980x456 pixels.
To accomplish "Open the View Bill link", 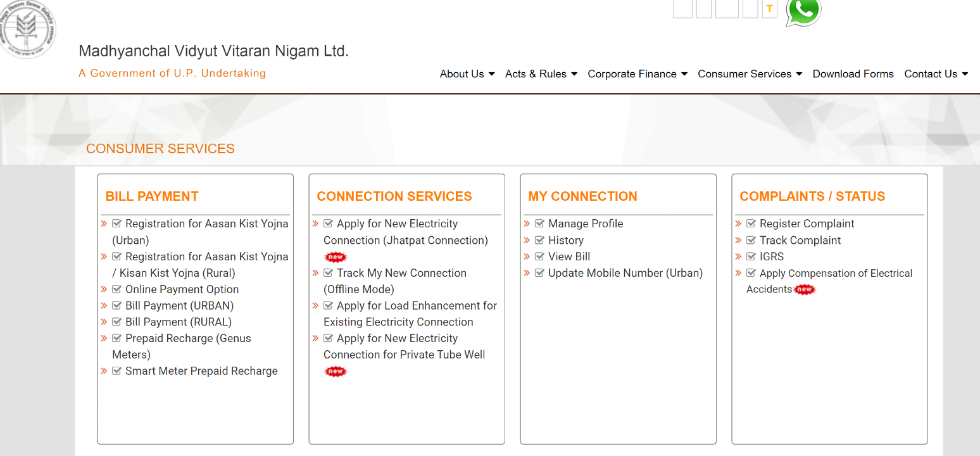I will (x=569, y=256).
